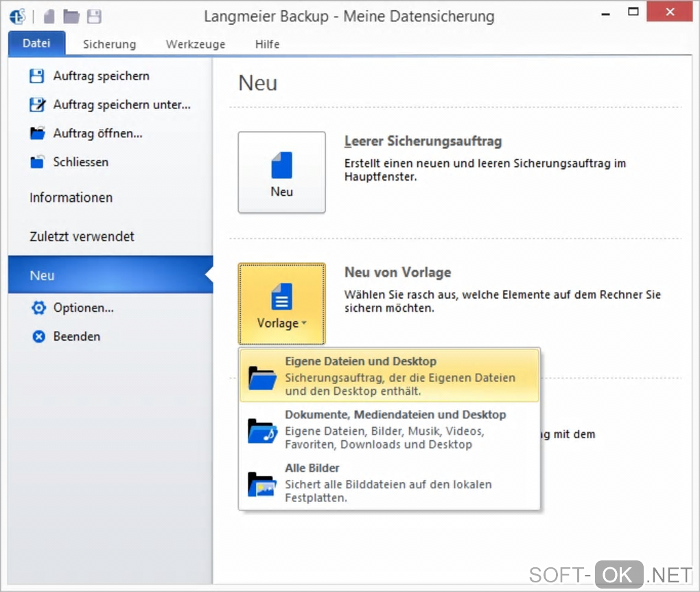This screenshot has width=700, height=592.
Task: Open the Datei tab
Action: point(36,43)
